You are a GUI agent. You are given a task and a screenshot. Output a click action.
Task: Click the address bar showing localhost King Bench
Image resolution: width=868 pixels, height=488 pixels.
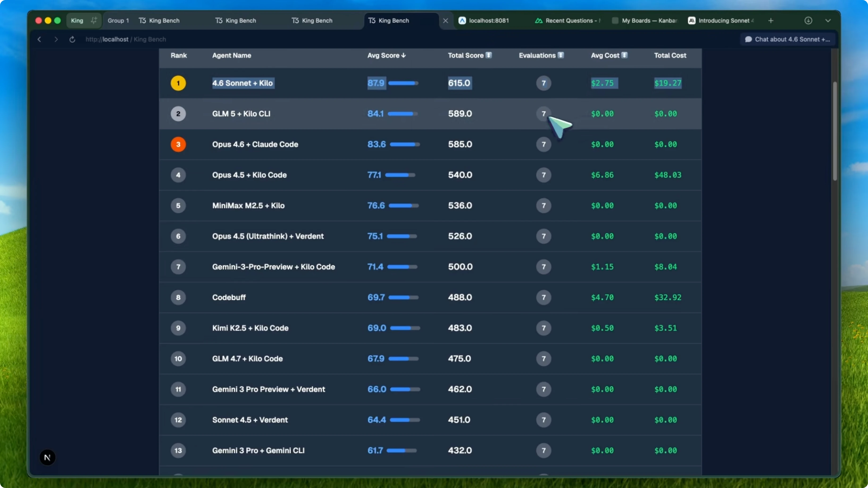pos(126,39)
